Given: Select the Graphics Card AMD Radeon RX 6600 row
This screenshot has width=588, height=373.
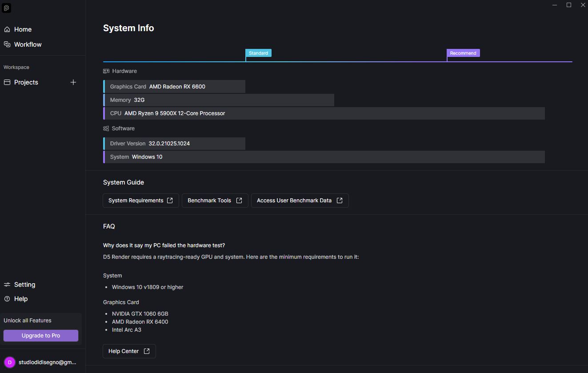Looking at the screenshot, I should pyautogui.click(x=174, y=87).
